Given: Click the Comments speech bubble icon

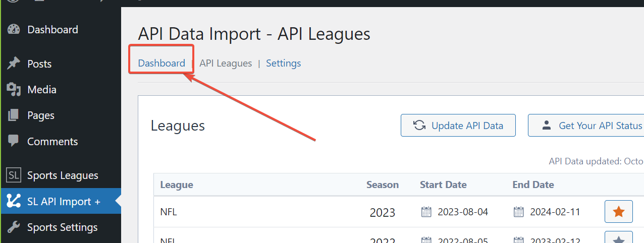Looking at the screenshot, I should point(14,141).
